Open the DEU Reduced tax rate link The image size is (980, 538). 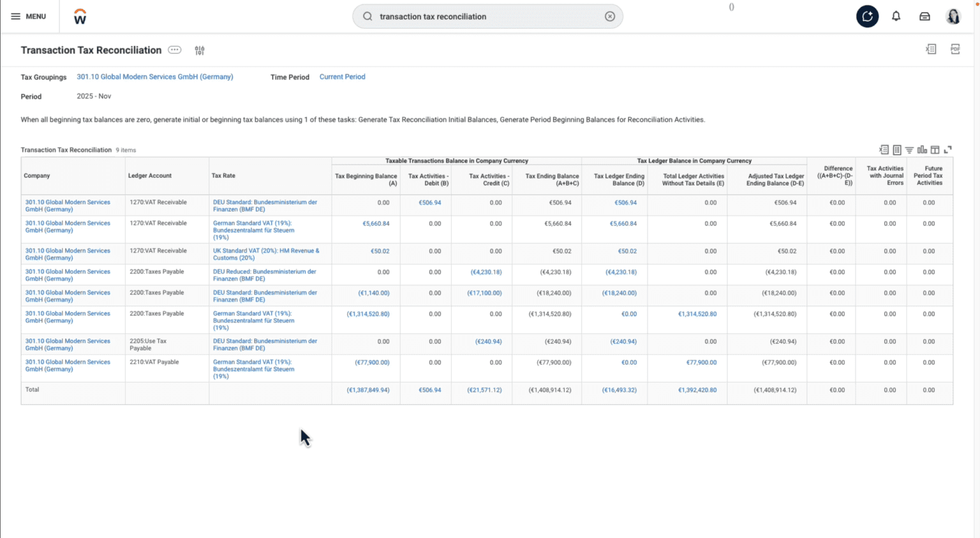265,275
